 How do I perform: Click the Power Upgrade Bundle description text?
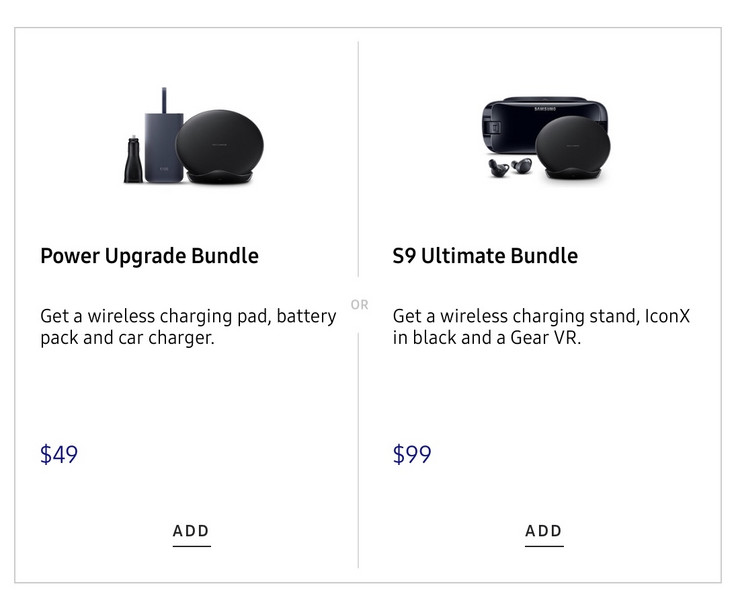188,327
